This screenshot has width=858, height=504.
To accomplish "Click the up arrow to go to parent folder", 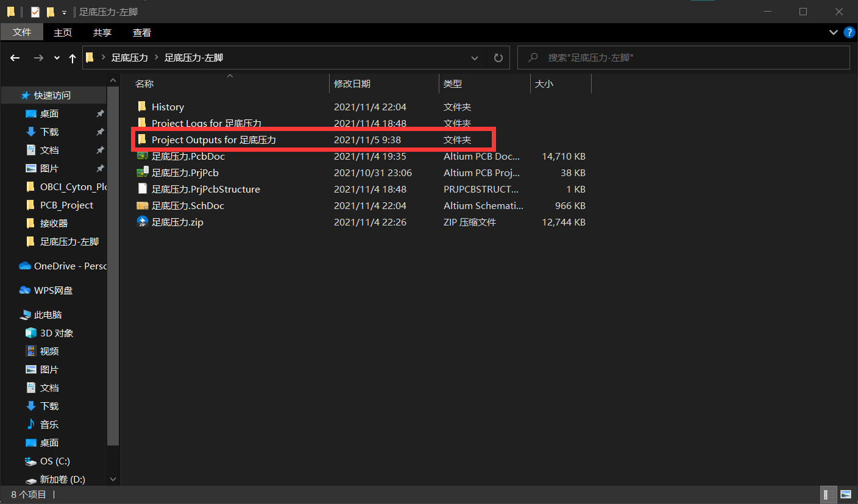I will [x=72, y=57].
